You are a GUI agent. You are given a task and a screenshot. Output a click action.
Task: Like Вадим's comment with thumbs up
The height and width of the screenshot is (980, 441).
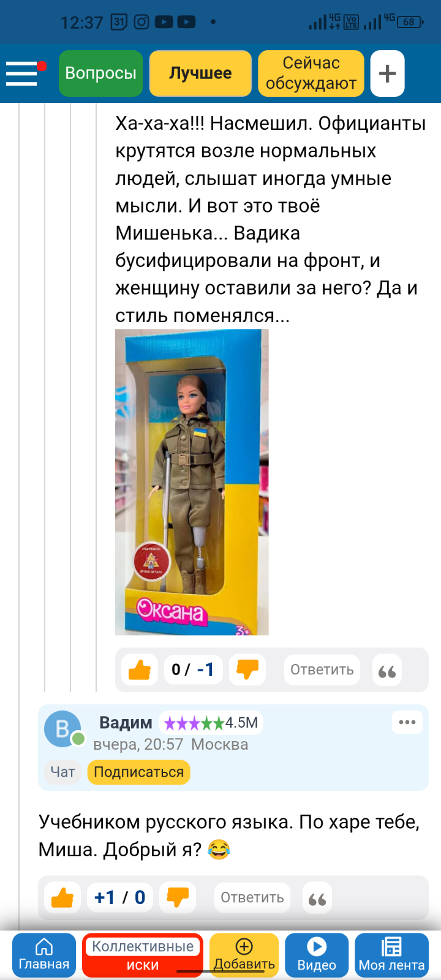pos(62,897)
